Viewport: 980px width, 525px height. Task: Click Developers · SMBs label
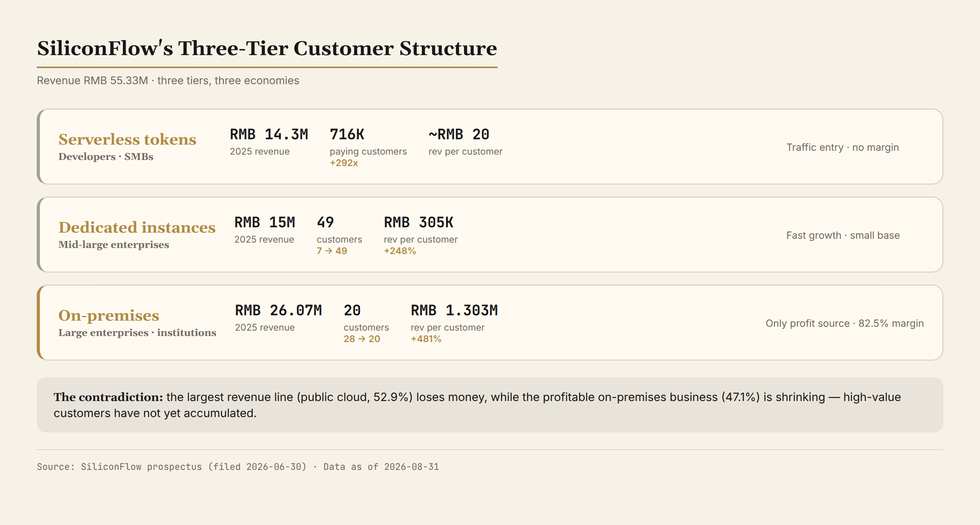coord(106,157)
